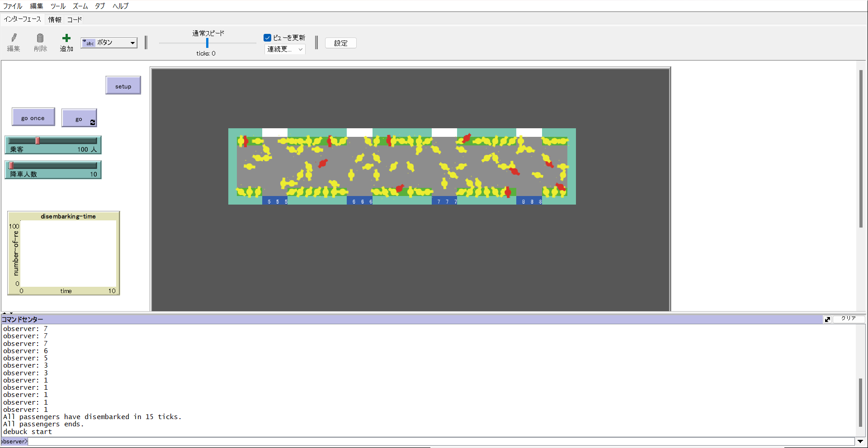Click the observer> agent chooser
The image size is (868, 448).
tap(14, 442)
